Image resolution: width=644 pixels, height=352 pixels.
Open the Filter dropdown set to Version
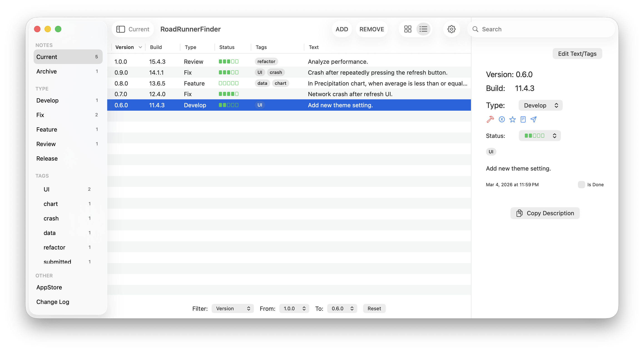pyautogui.click(x=233, y=308)
